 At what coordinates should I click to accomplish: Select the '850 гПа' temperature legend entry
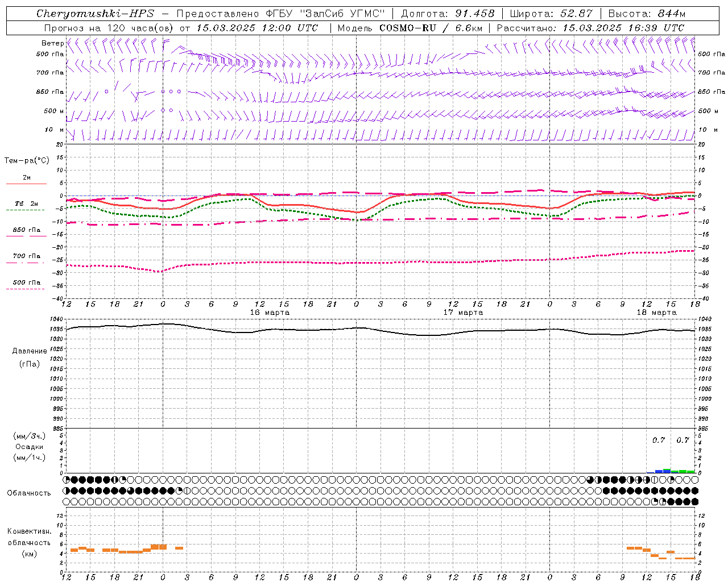click(x=27, y=230)
